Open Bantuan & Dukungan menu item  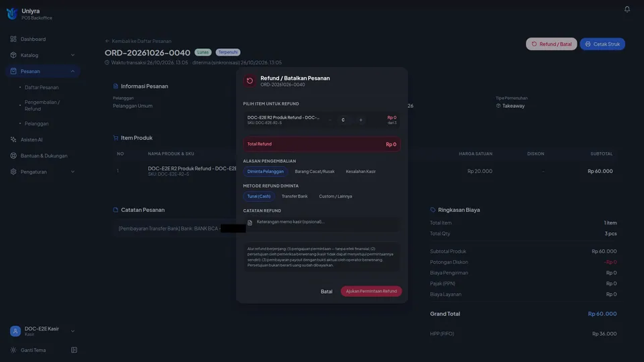tap(43, 156)
